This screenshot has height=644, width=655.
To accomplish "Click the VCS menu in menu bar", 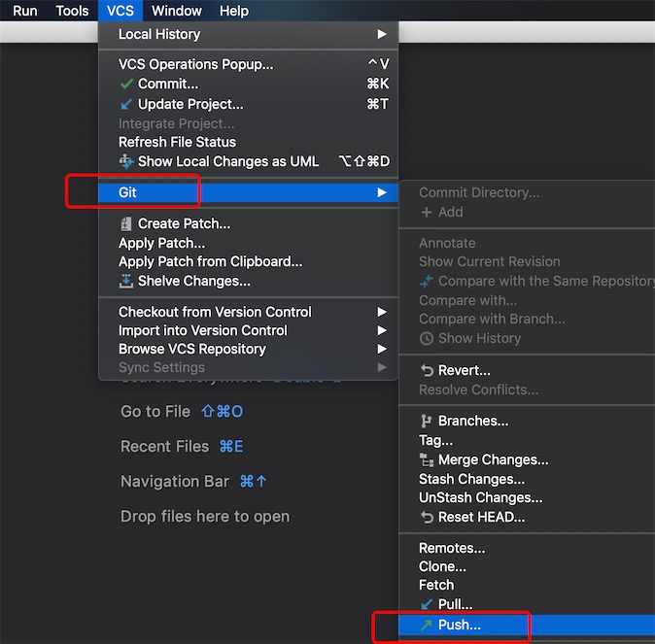I will click(121, 11).
